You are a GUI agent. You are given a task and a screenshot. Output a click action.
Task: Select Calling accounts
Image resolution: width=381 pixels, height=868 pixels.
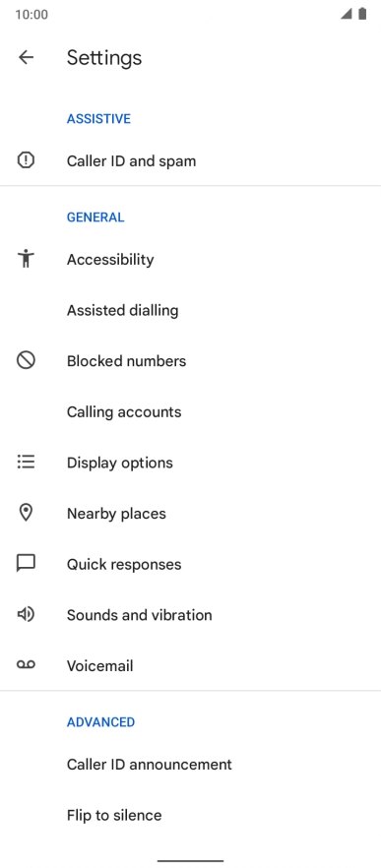pos(191,411)
